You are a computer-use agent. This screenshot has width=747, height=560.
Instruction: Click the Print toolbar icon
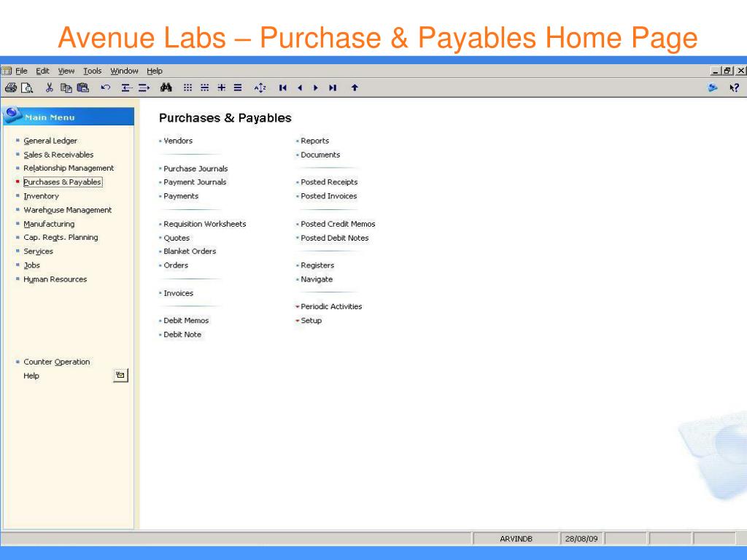click(x=10, y=87)
